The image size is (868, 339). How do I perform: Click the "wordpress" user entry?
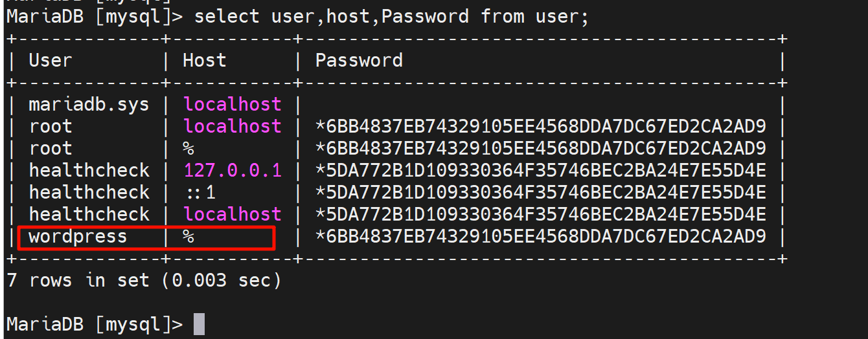click(x=78, y=237)
